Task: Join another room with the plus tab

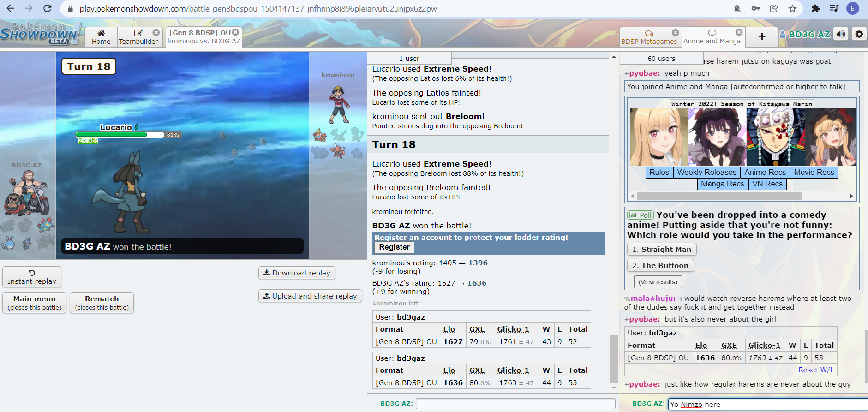Action: [x=762, y=36]
